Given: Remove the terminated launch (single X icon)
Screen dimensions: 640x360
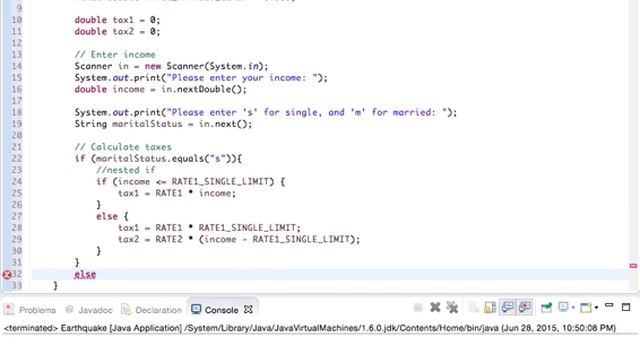Looking at the screenshot, I should point(435,307).
